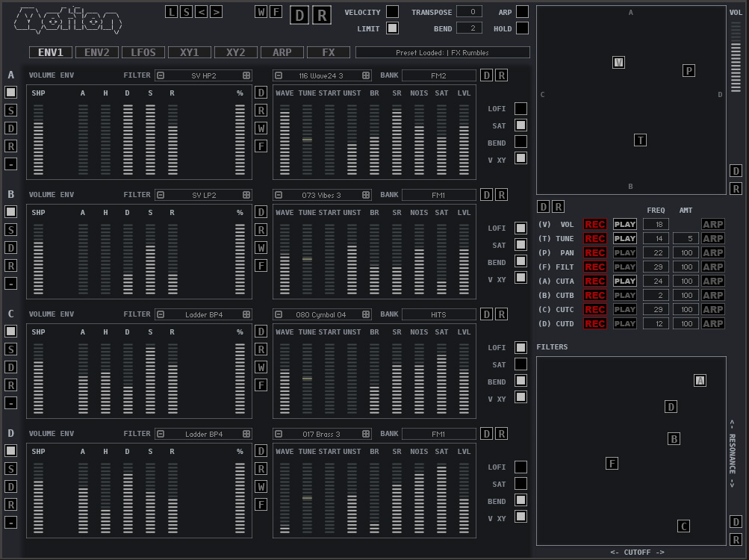Open the SV LP2 filter dropdown
This screenshot has width=749, height=560.
coord(203,195)
